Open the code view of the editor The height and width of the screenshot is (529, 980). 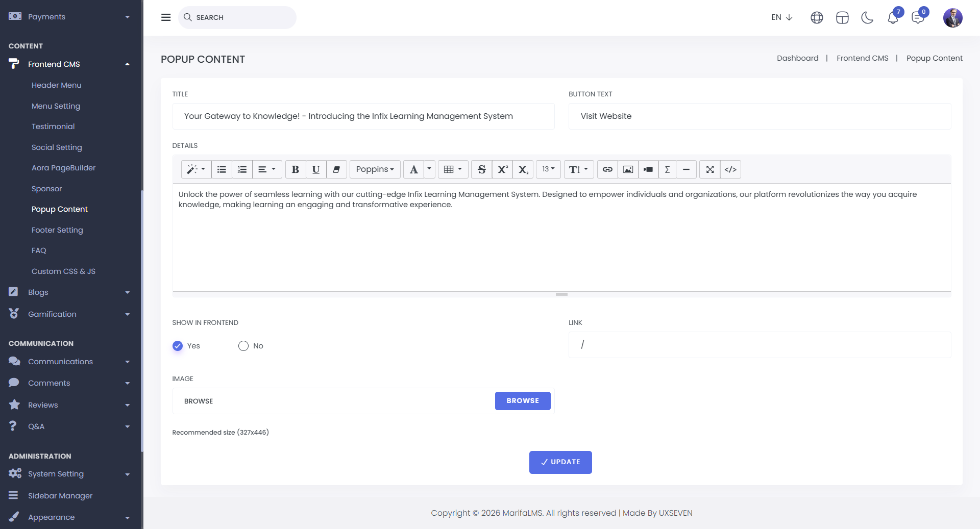coord(730,169)
